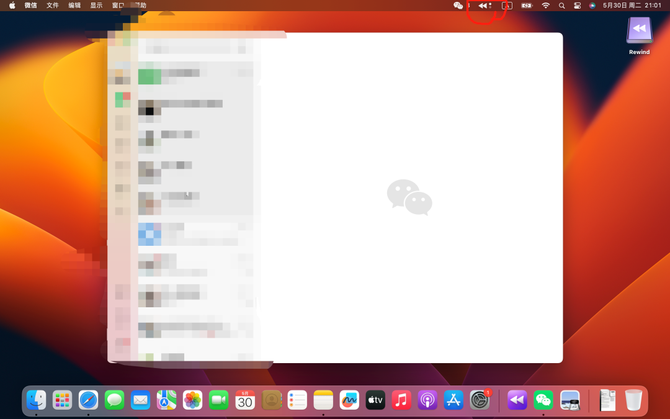The height and width of the screenshot is (419, 670).
Task: Open the Wi-Fi menu
Action: (546, 6)
